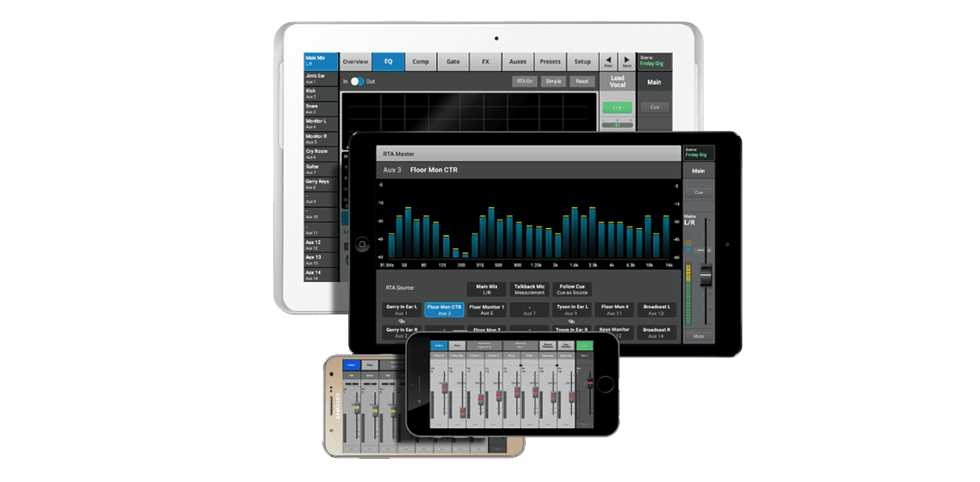This screenshot has height=482, width=980.
Task: Open the Gate tab
Action: click(x=453, y=62)
